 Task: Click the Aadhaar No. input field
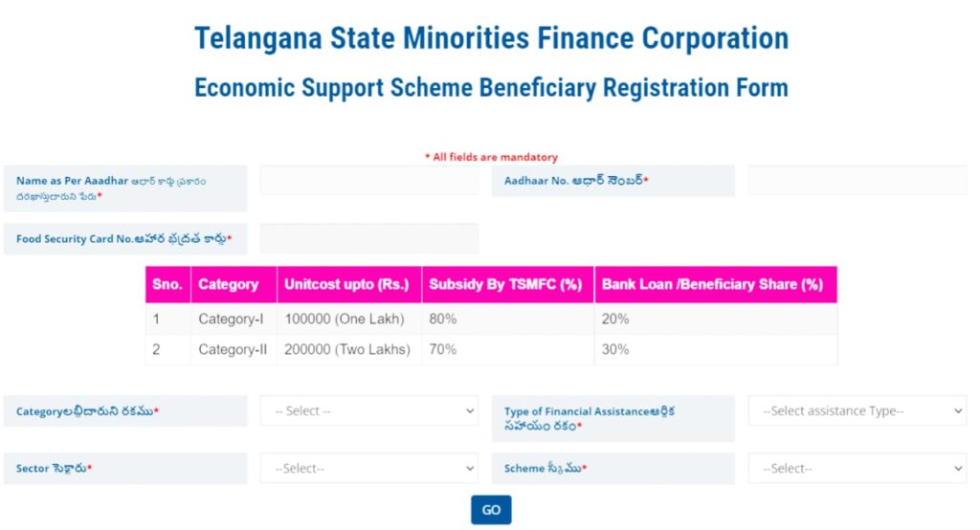pyautogui.click(x=857, y=181)
